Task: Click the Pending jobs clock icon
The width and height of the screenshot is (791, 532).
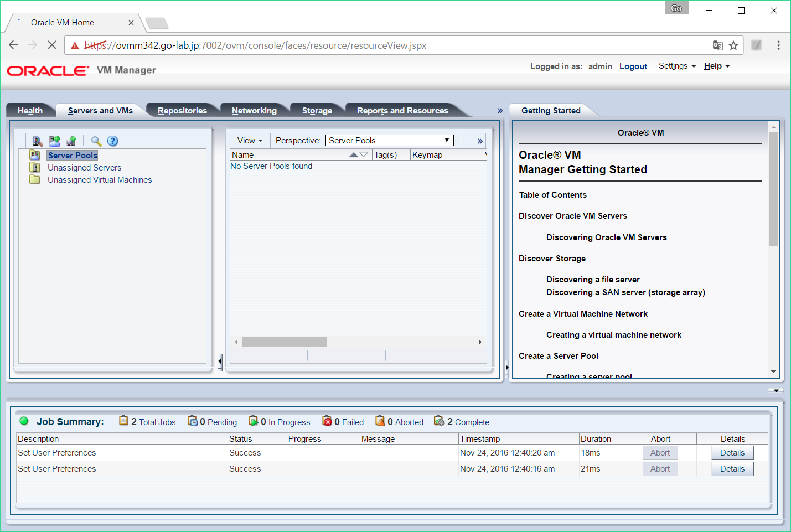Action: click(x=193, y=421)
